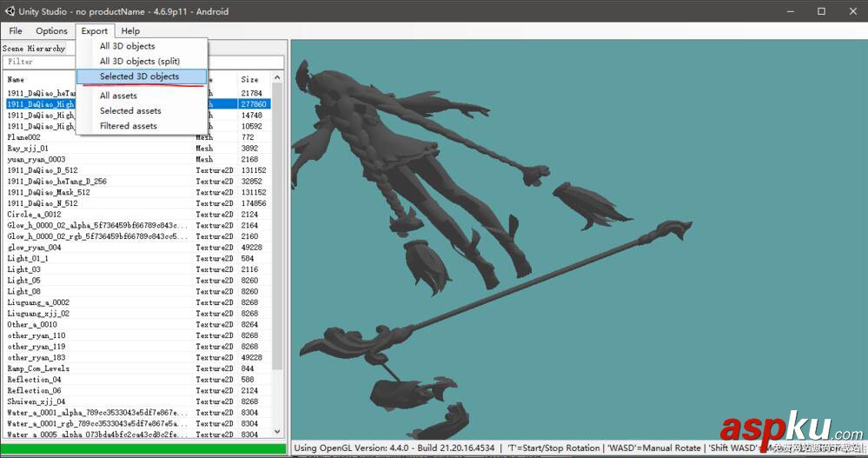The image size is (868, 458).
Task: Select the Plane002 mesh in list
Action: pyautogui.click(x=24, y=137)
